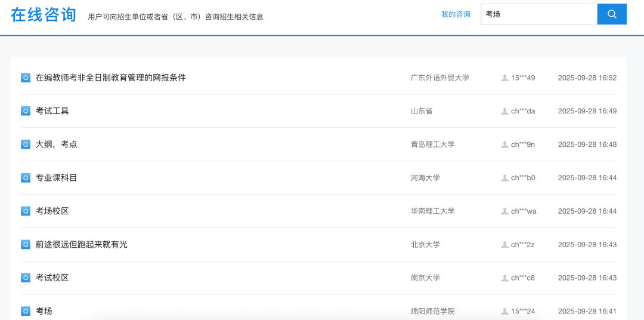Click Q icon beside 前途很远但跑起来就有光
Viewport: 644px width, 320px height.
tap(26, 244)
